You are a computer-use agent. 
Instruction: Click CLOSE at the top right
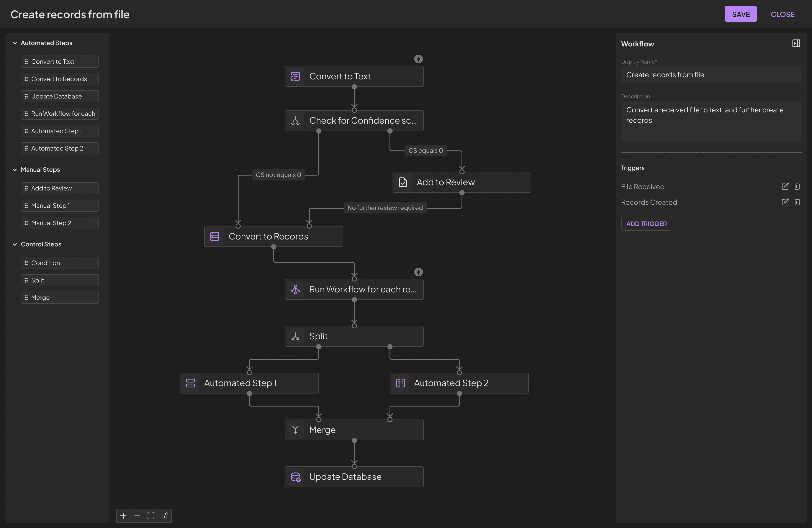click(x=783, y=14)
